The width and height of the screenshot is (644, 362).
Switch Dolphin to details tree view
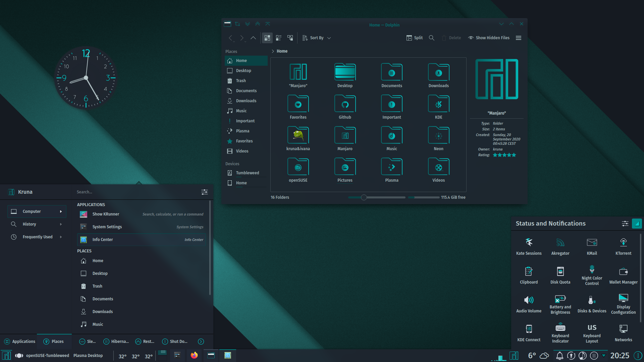coord(290,38)
